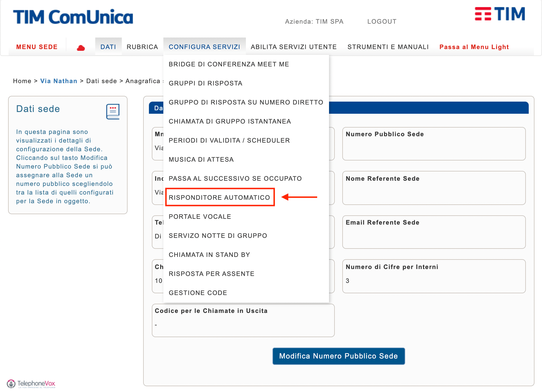Click the Nome Referente Sede field
Image resolution: width=542 pixels, height=392 pixels.
434,188
